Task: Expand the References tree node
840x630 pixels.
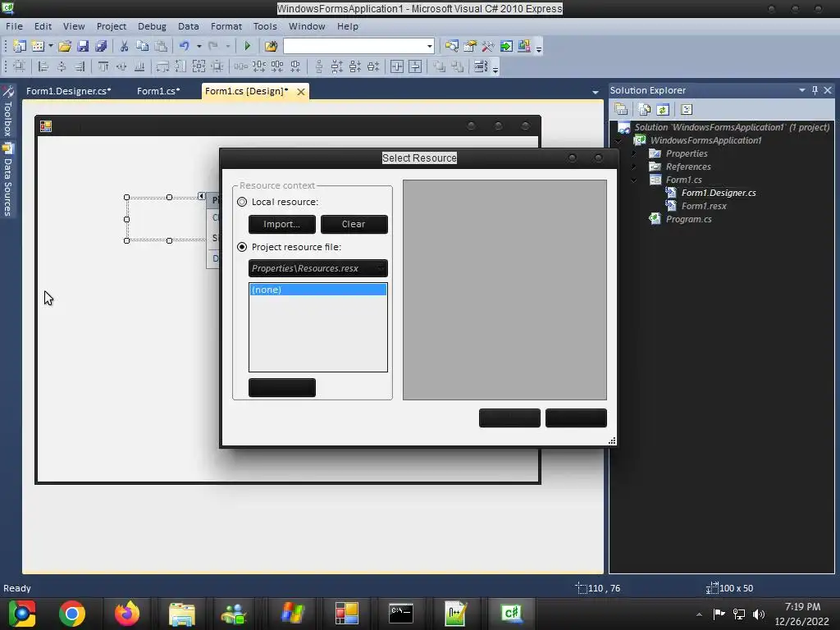Action: pyautogui.click(x=634, y=167)
